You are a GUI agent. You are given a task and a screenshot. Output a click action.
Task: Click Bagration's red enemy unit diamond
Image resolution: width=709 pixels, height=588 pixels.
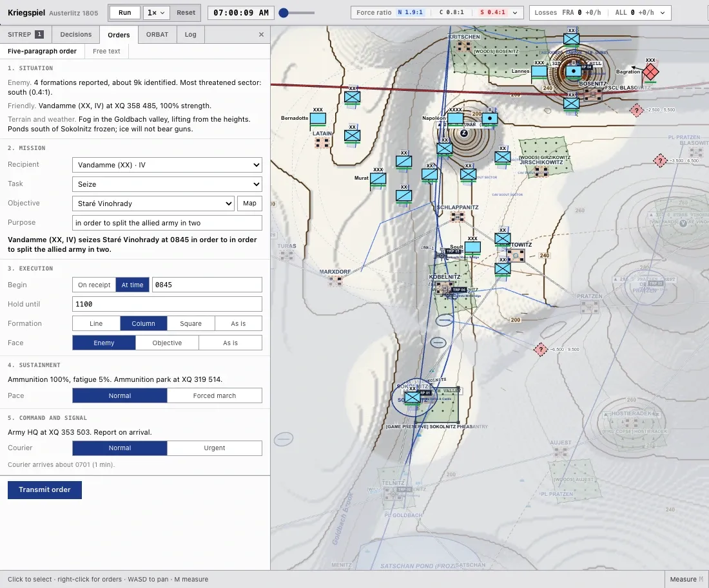[x=650, y=72]
